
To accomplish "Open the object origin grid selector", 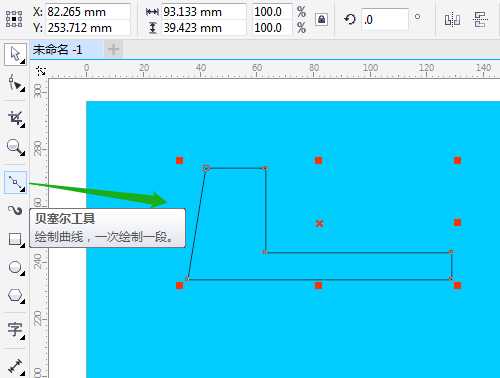I will click(x=14, y=19).
